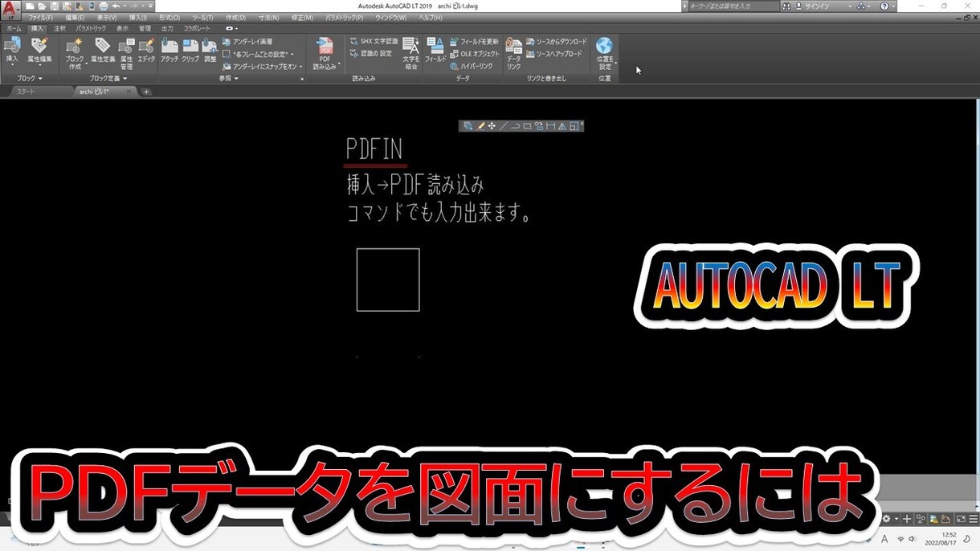Switch to the View (表示) ribbon tab
This screenshot has height=551, width=980.
point(122,28)
